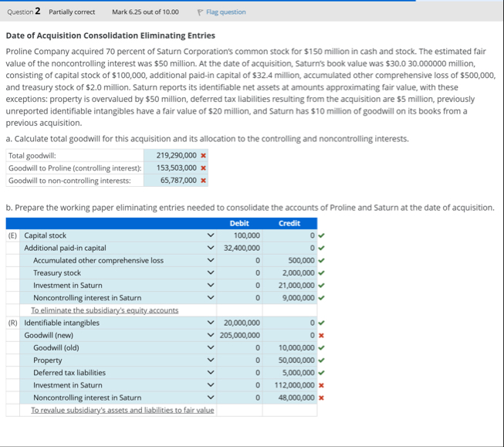Click Accumulated other comprehensive loss debit zero
Image resolution: width=504 pixels, height=447 pixels.
click(x=239, y=260)
